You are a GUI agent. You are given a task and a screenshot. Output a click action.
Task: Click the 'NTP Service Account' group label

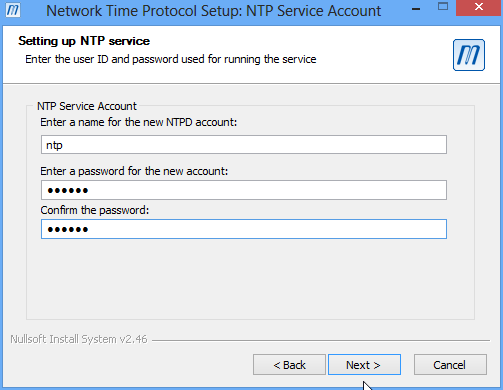(x=87, y=106)
